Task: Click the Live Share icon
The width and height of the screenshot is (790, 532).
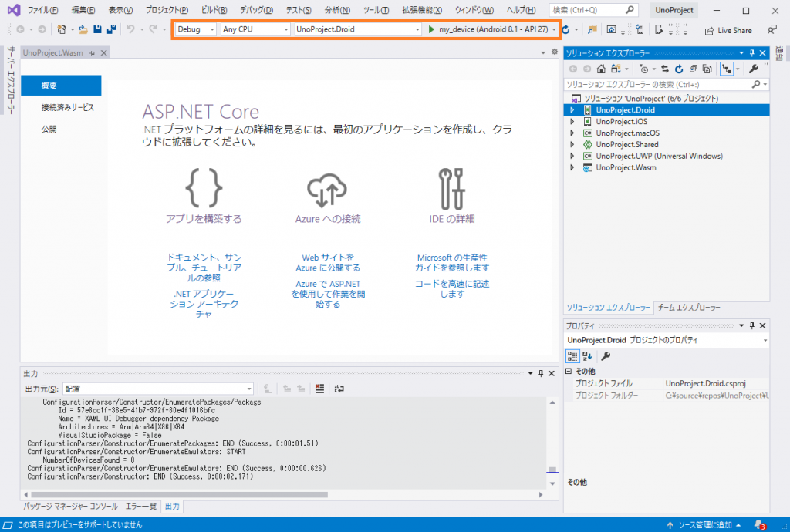Action: 728,30
